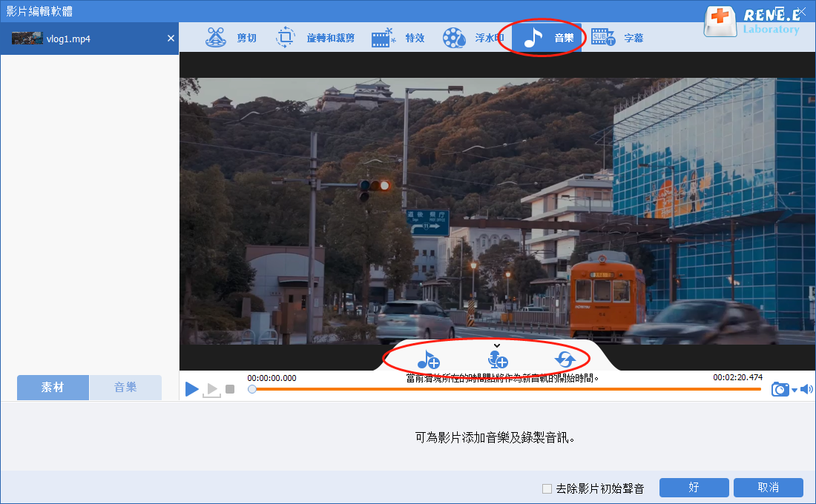This screenshot has height=504, width=816.
Task: Stop the video playback
Action: pyautogui.click(x=230, y=389)
